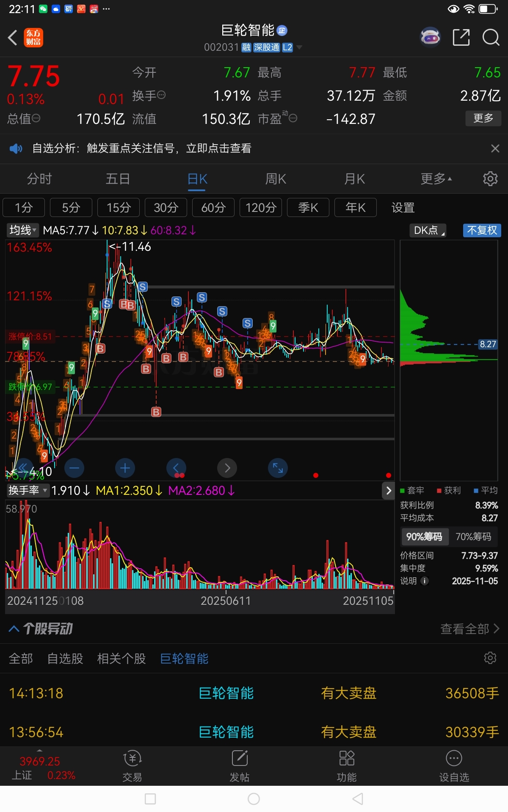Close the 自选分析 notification banner
508x812 pixels.
pyautogui.click(x=495, y=148)
